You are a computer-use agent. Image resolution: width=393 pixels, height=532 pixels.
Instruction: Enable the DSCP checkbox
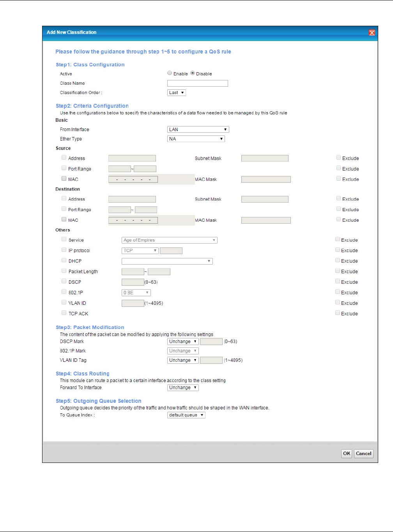tap(64, 281)
